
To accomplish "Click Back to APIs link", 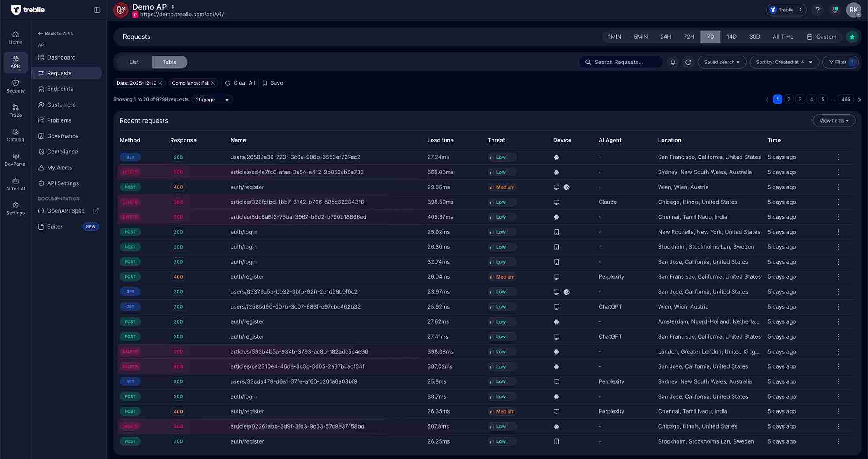I will pos(56,34).
